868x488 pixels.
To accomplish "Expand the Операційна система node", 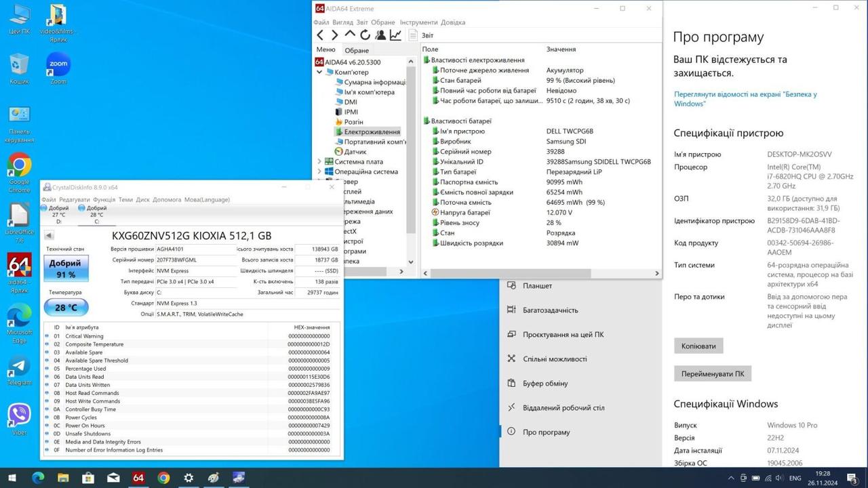I will coord(320,171).
